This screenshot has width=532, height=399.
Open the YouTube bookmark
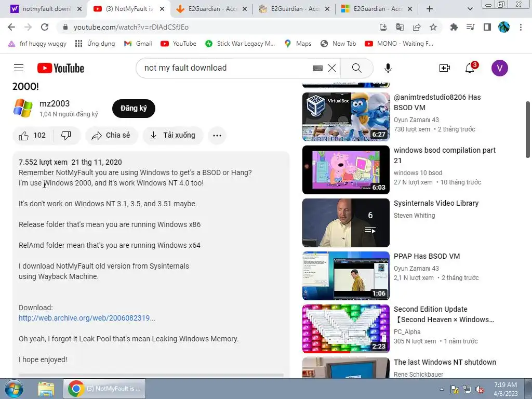(179, 44)
